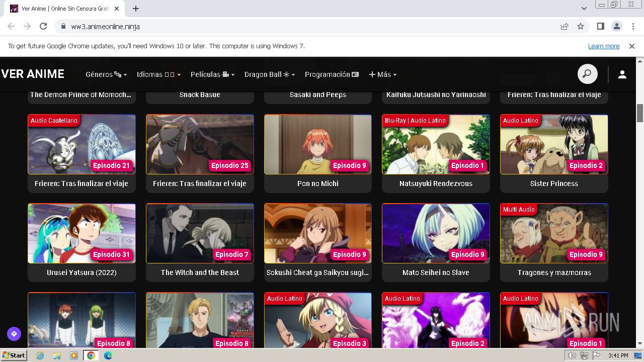Open the Programación menu item

point(332,74)
